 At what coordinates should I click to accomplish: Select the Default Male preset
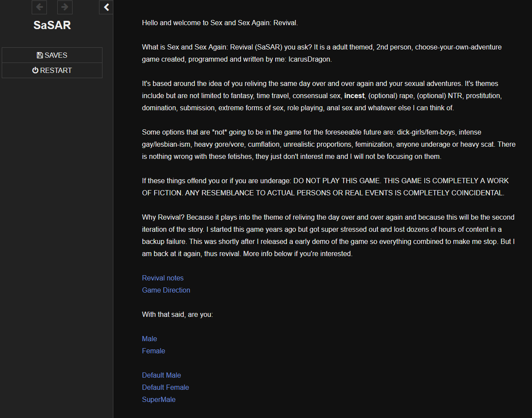[162, 375]
